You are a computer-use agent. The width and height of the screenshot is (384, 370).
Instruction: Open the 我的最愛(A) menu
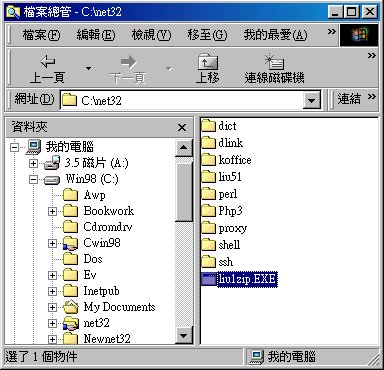(x=275, y=35)
